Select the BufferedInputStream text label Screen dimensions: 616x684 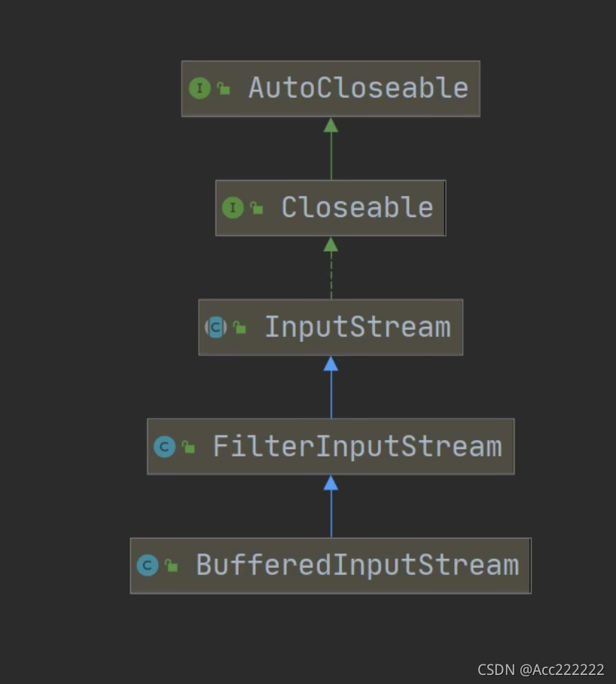358,565
